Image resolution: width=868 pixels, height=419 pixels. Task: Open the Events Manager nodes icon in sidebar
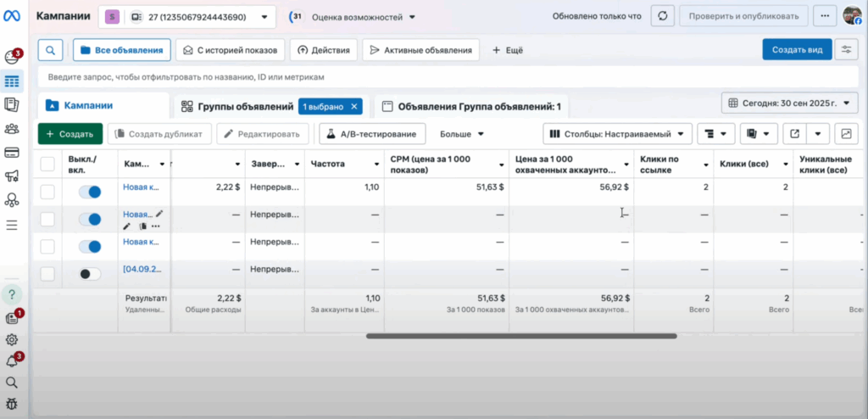12,200
